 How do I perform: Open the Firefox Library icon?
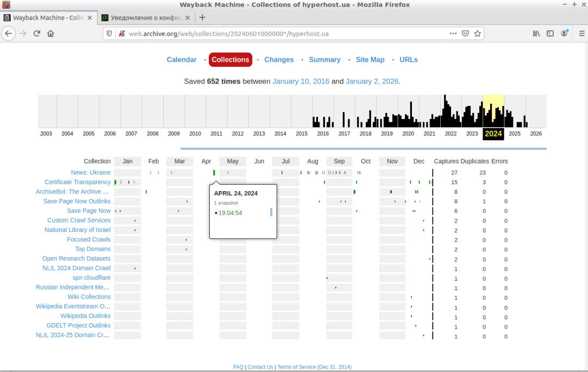click(x=536, y=33)
